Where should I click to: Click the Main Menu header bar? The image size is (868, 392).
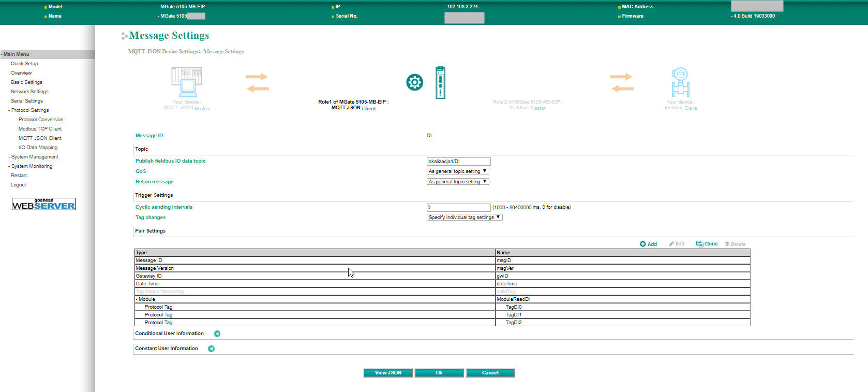point(48,54)
